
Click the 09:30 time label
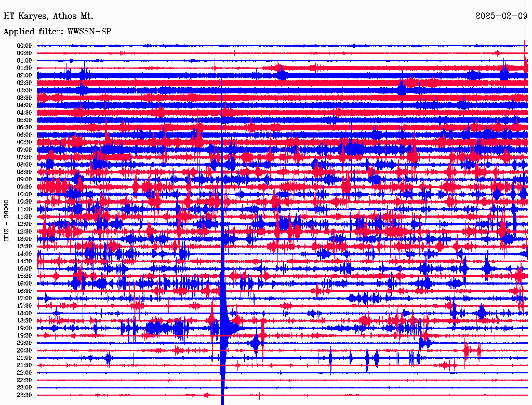[x=24, y=187]
